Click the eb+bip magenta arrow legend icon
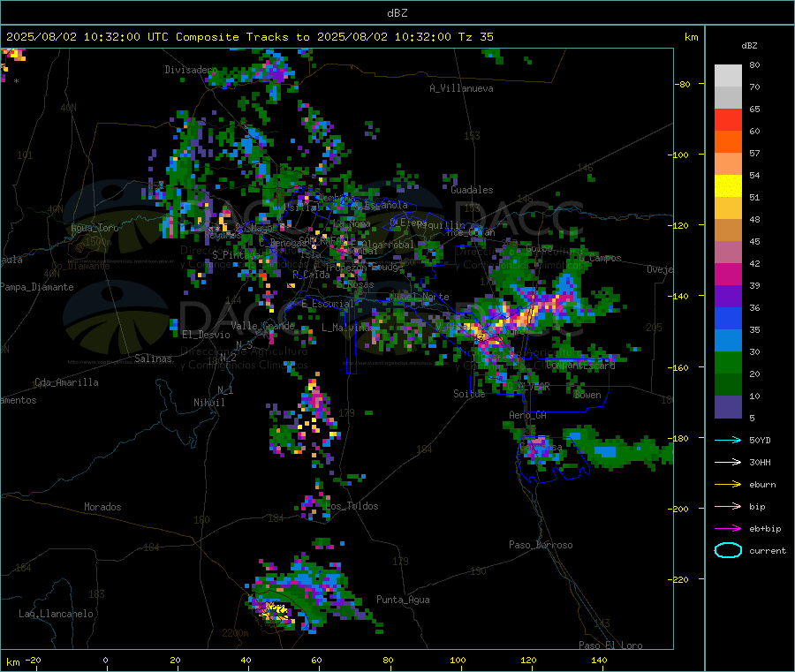This screenshot has width=795, height=672. 728,529
